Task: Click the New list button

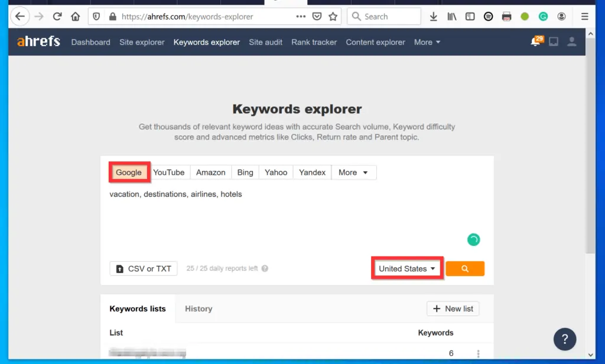Action: point(453,308)
